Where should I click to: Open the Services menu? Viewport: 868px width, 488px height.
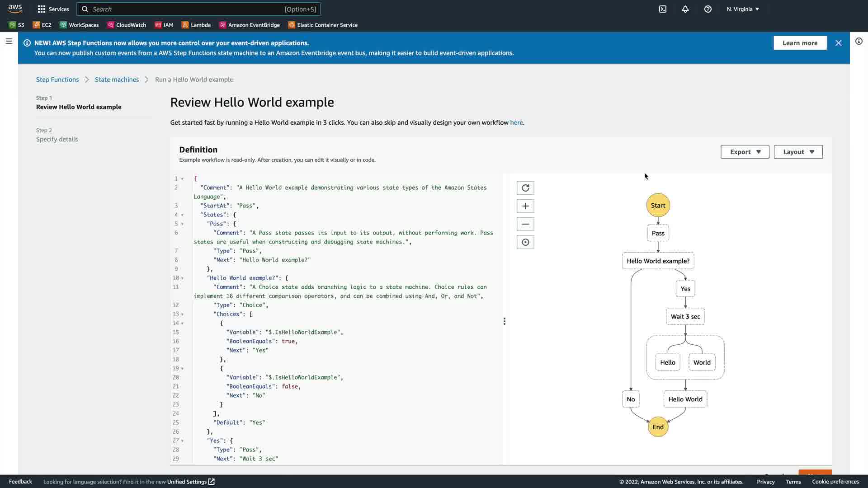(x=53, y=9)
